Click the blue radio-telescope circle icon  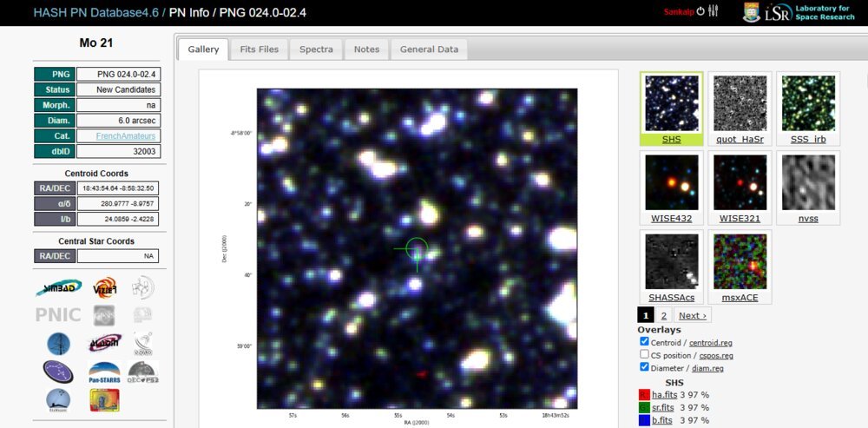click(58, 344)
